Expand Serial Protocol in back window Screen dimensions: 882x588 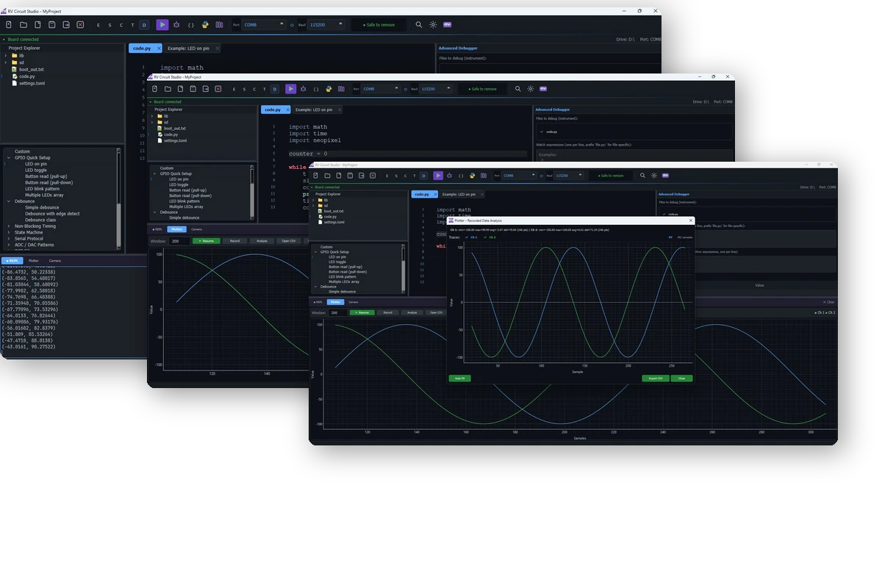click(x=9, y=238)
